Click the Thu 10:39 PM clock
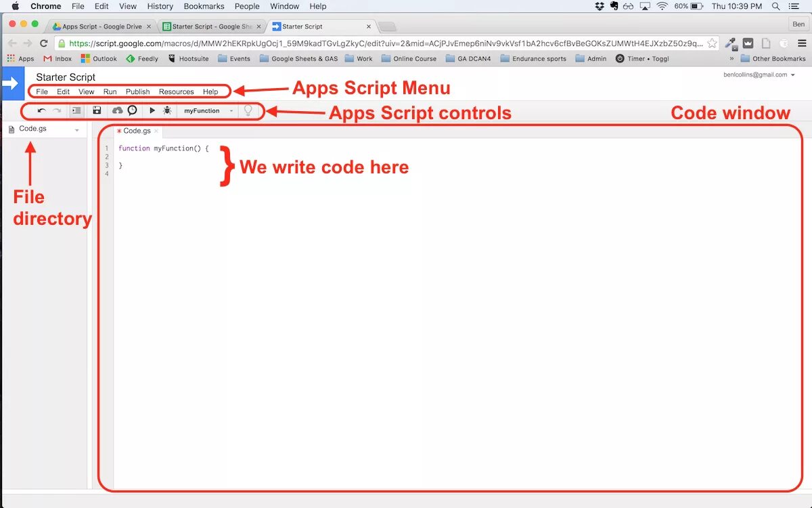This screenshot has width=812, height=508. 737,6
